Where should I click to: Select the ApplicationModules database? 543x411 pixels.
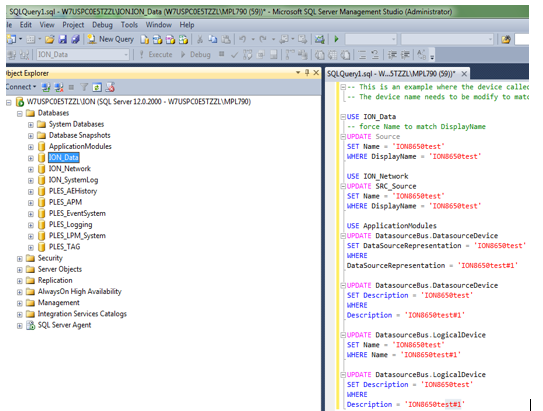coord(80,146)
